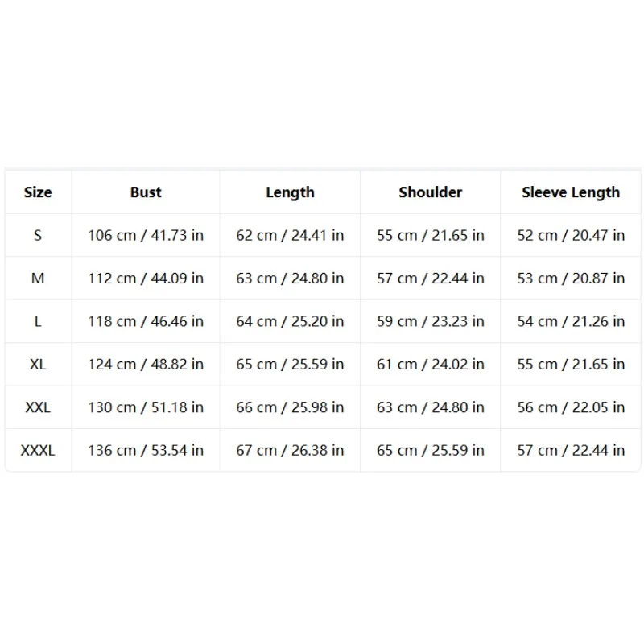Click the Length column header

tap(290, 192)
